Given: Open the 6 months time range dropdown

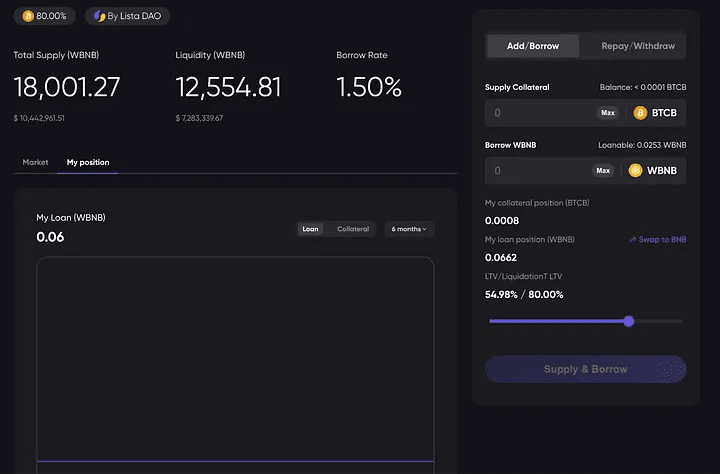Looking at the screenshot, I should click(409, 229).
